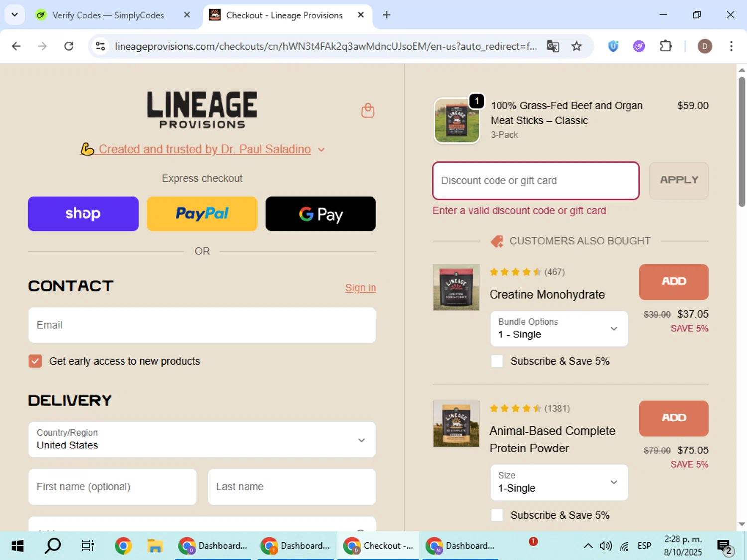Launch Chrome from the taskbar
This screenshot has width=747, height=560.
pyautogui.click(x=123, y=546)
